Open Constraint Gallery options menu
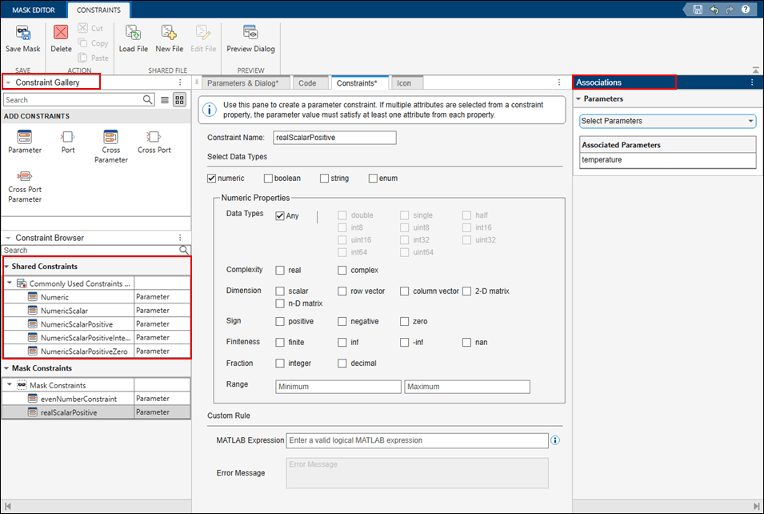Image resolution: width=764 pixels, height=514 pixels. coord(180,82)
